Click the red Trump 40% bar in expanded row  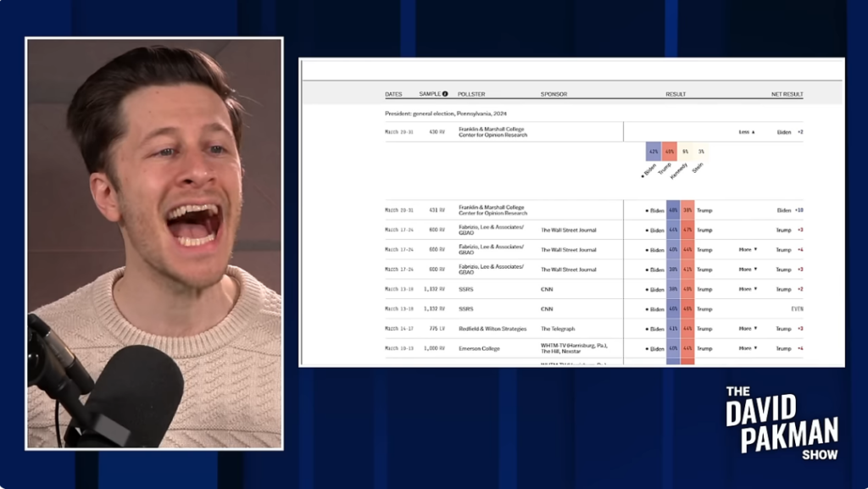coord(669,152)
